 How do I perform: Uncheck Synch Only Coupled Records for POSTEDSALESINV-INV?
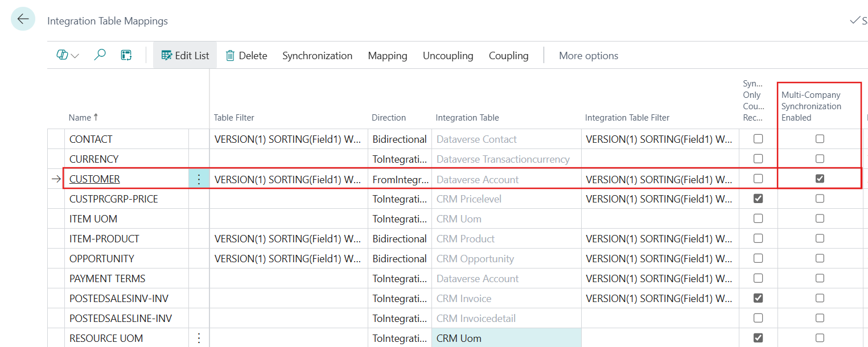pos(758,298)
